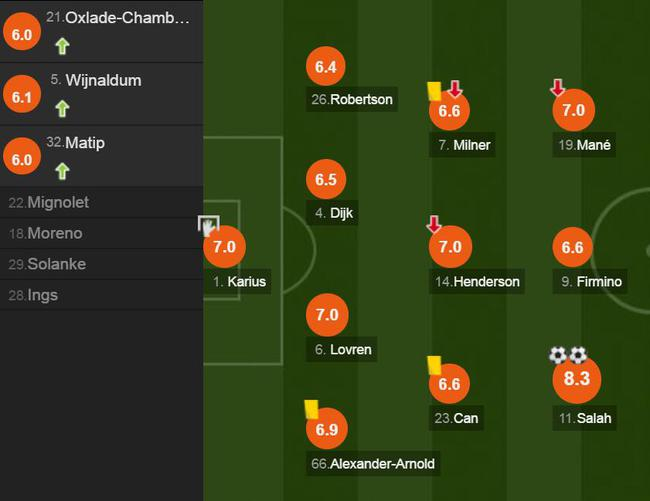Click Milner's yellow card icon
Viewport: 650px width, 501px height.
tap(434, 90)
